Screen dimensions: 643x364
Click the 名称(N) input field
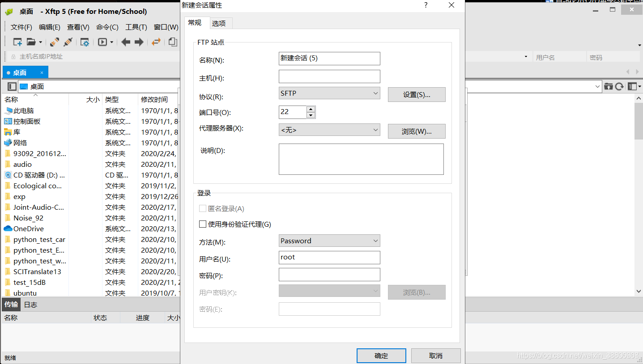(x=329, y=58)
